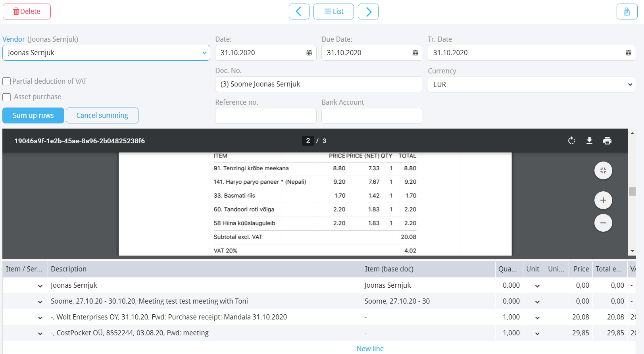Screen dimensions: 644x354
Task: Click the Reference no. input field
Action: point(266,116)
